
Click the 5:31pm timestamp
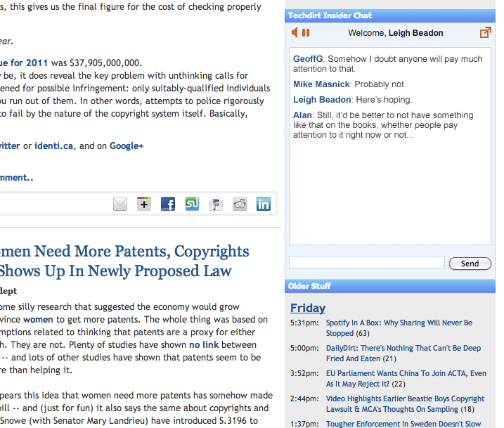[304, 323]
